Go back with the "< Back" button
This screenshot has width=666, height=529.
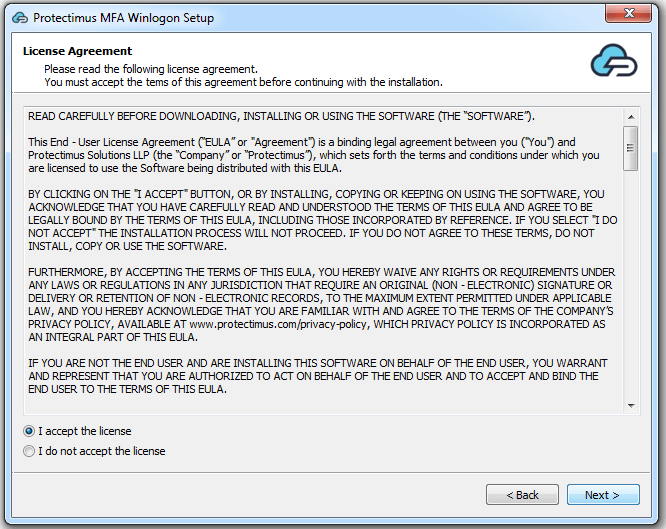tap(522, 495)
